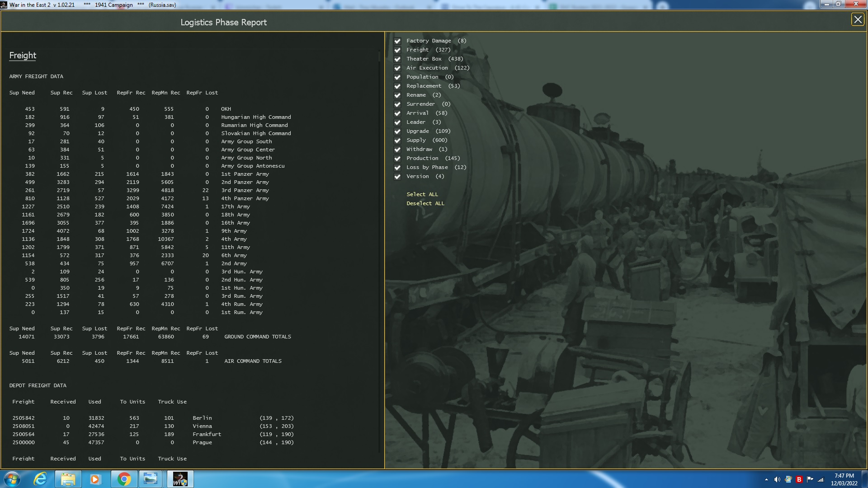
Task: Toggle the Theater Box checkbox
Action: [397, 59]
